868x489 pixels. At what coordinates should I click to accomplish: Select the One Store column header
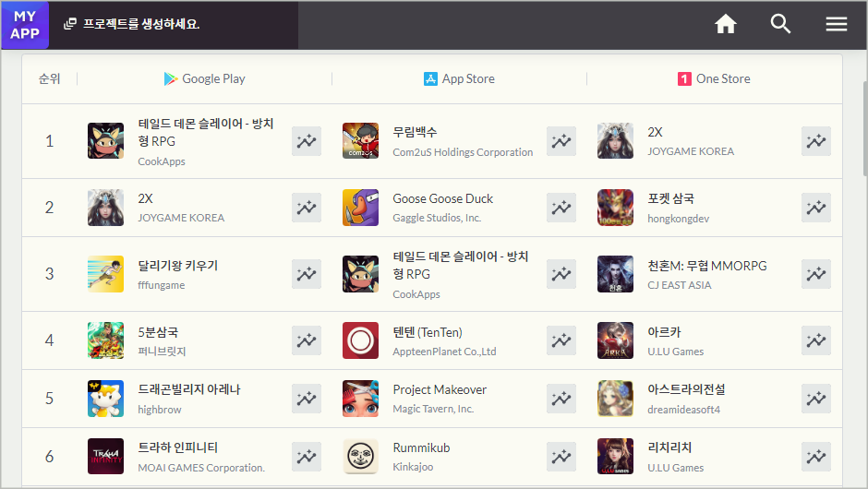tap(714, 79)
